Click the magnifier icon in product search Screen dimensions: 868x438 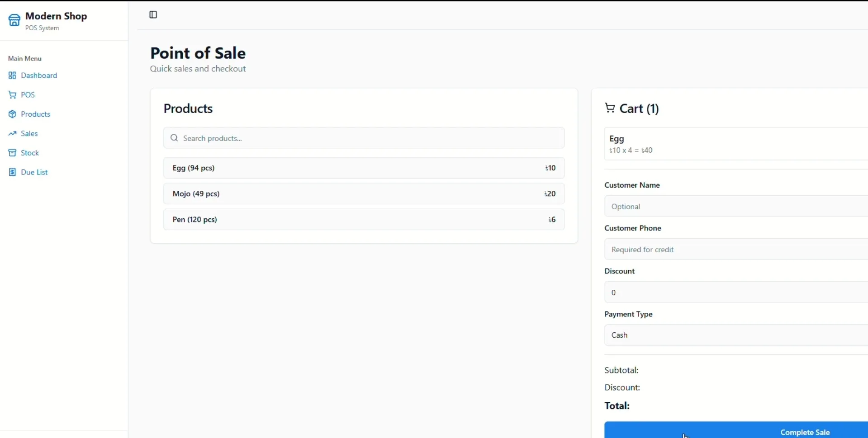point(175,138)
